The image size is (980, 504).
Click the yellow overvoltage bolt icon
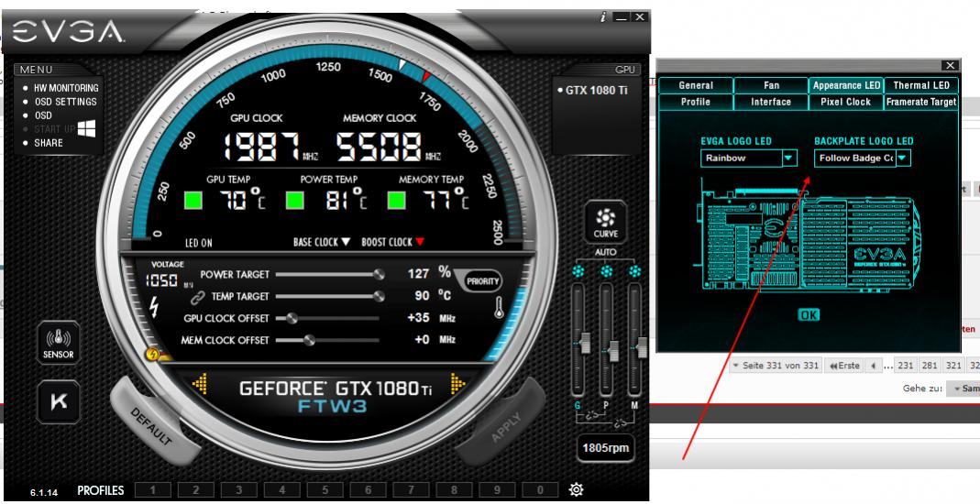point(152,355)
